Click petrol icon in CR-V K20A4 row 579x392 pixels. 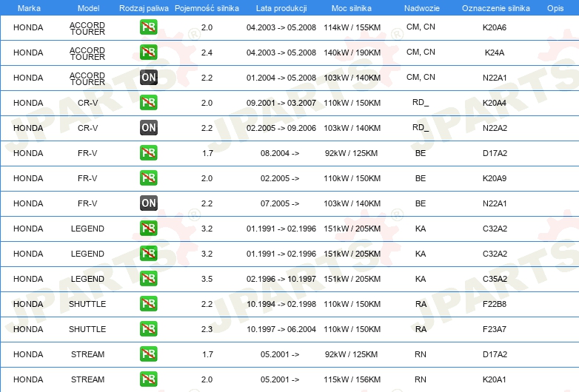click(148, 103)
